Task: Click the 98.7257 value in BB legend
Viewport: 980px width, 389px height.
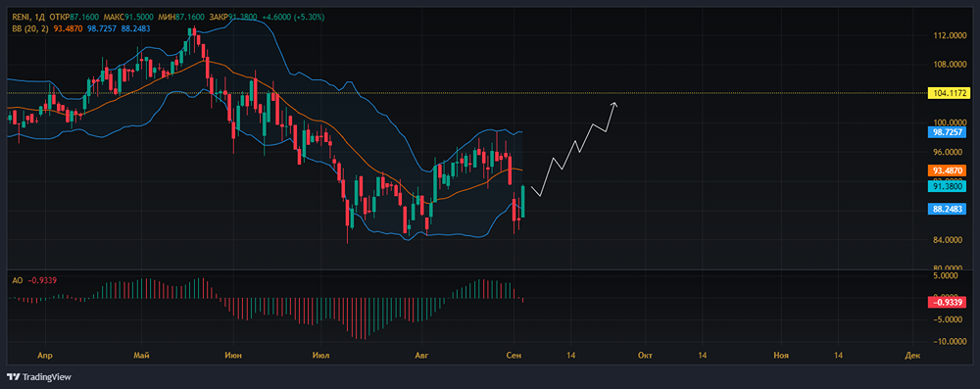Action: 101,28
